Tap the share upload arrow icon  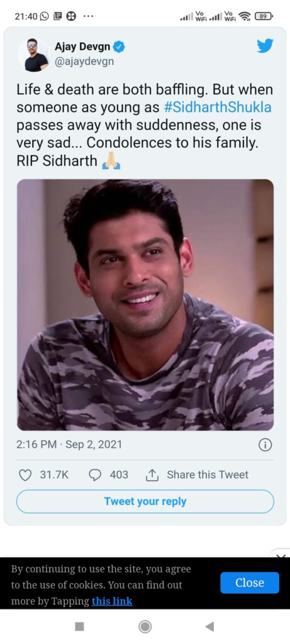(x=152, y=475)
